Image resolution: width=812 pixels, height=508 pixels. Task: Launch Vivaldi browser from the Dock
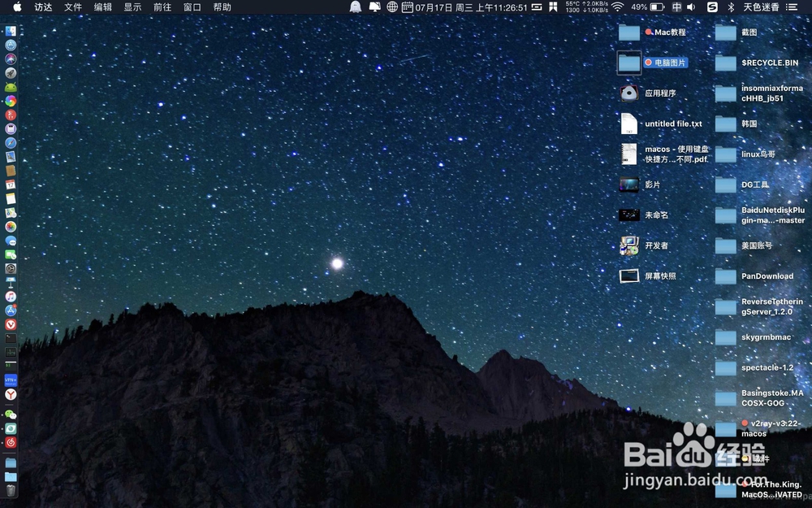(x=11, y=324)
